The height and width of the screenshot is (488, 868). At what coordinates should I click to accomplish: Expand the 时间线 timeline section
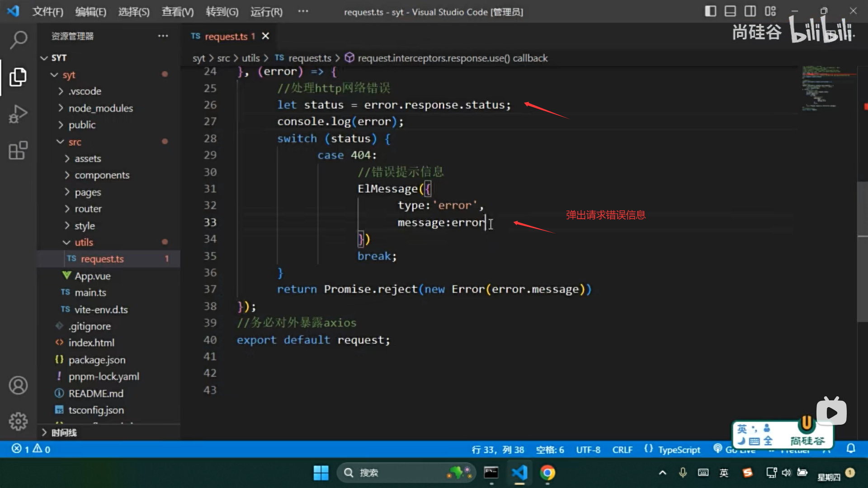pos(63,432)
